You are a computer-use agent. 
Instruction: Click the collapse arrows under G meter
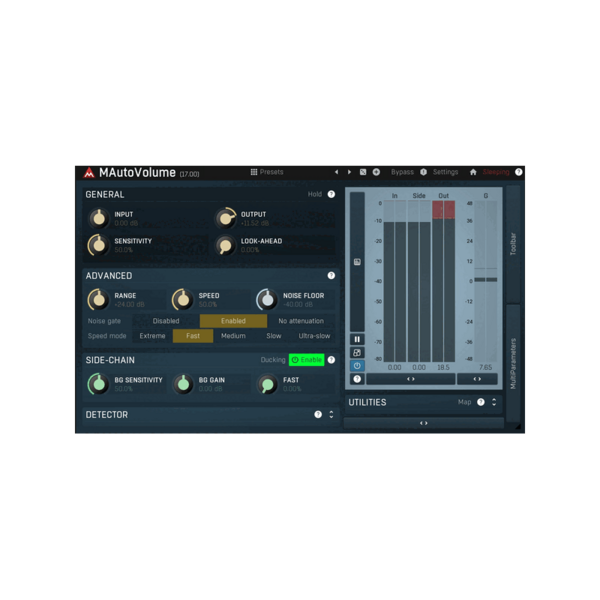point(477,379)
